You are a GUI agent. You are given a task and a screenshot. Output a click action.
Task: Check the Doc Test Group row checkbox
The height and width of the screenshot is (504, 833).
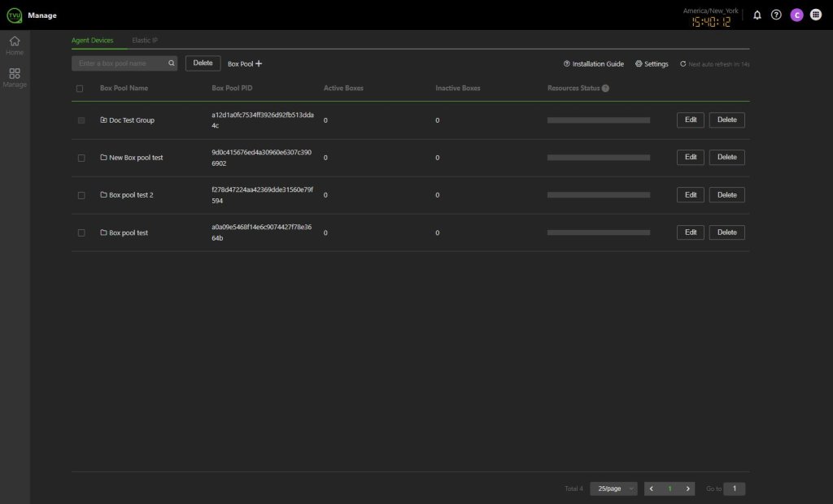coord(81,120)
